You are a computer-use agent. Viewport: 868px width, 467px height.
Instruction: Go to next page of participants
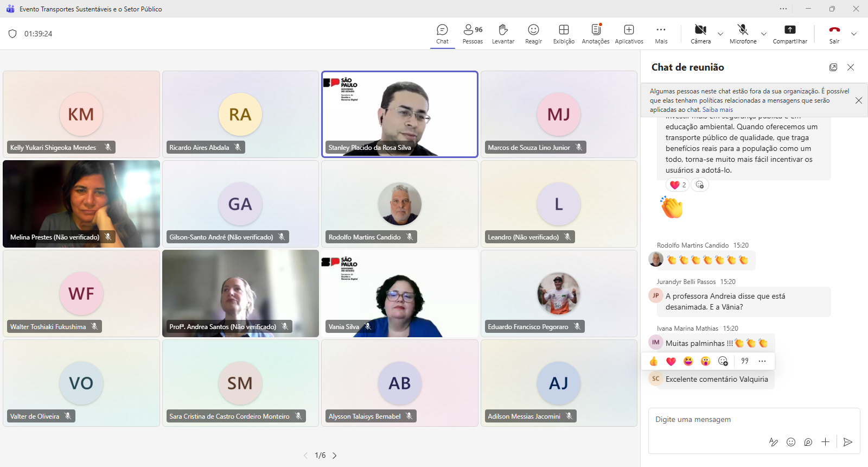coord(335,456)
